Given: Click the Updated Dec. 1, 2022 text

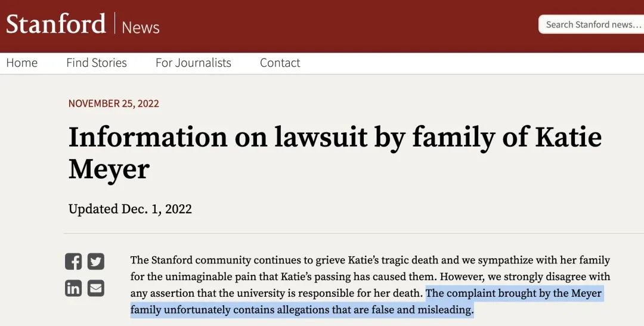Looking at the screenshot, I should click(130, 209).
